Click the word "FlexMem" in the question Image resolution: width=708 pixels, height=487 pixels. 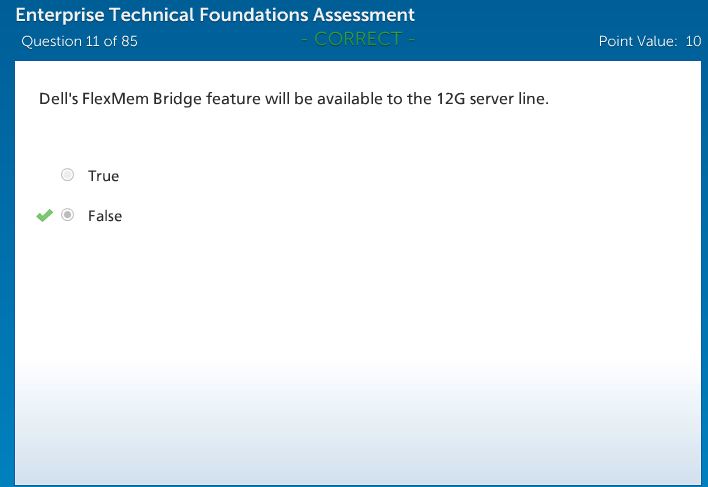[115, 100]
